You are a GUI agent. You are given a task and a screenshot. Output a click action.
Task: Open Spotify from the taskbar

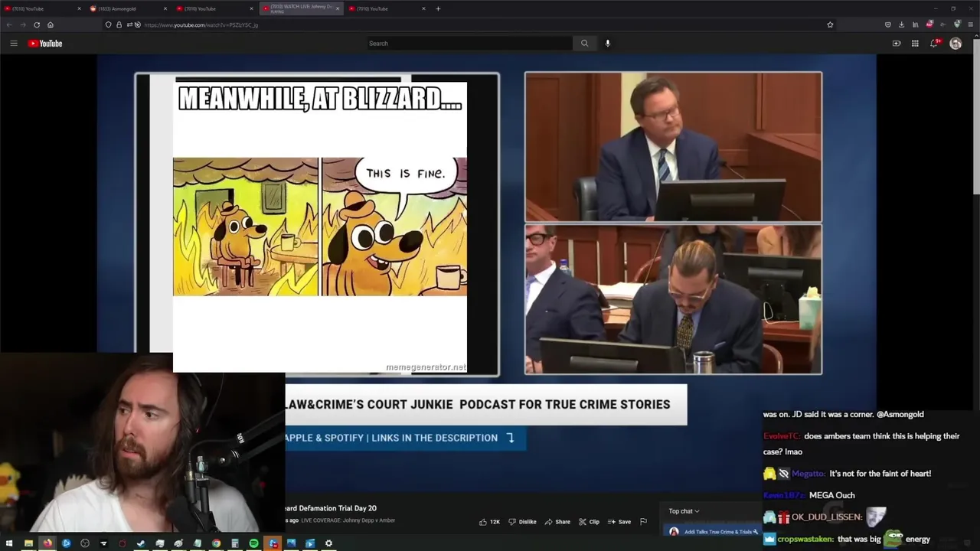[253, 543]
